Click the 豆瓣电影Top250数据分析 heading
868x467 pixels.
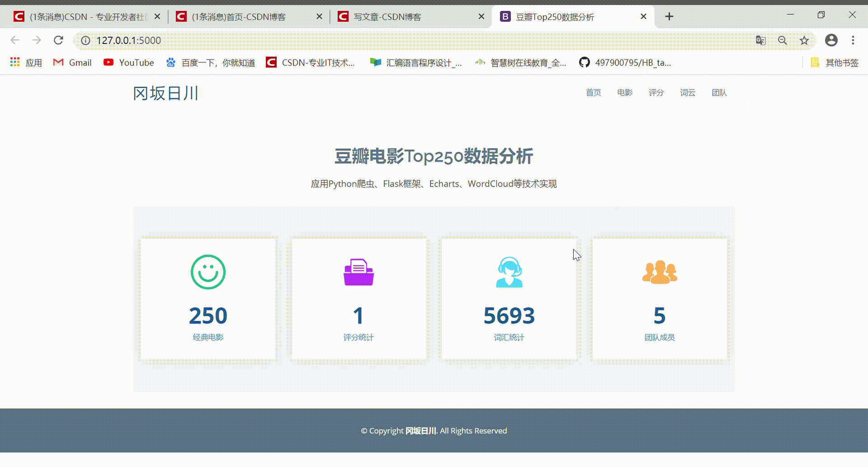pos(434,156)
